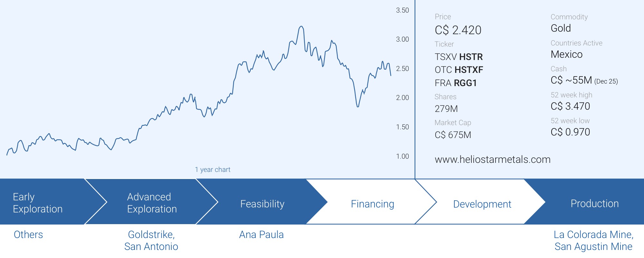644x258 pixels.
Task: Click the highest peak on the price chart
Action: coord(301,26)
